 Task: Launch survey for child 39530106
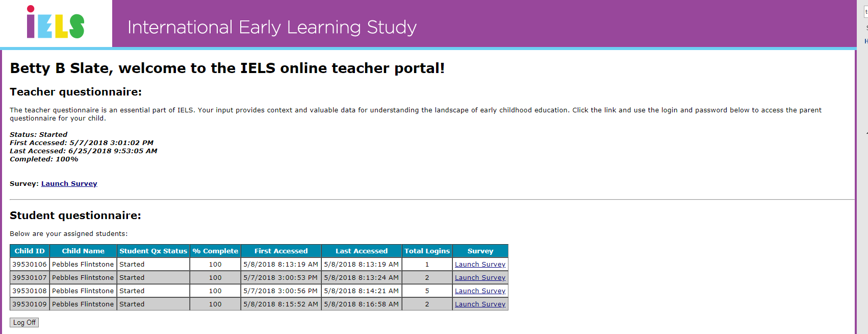pyautogui.click(x=480, y=265)
